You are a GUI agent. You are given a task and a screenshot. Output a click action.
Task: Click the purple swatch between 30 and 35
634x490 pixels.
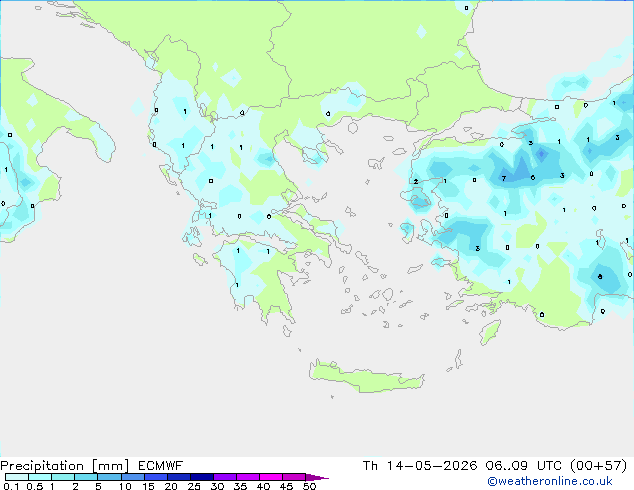[224, 477]
